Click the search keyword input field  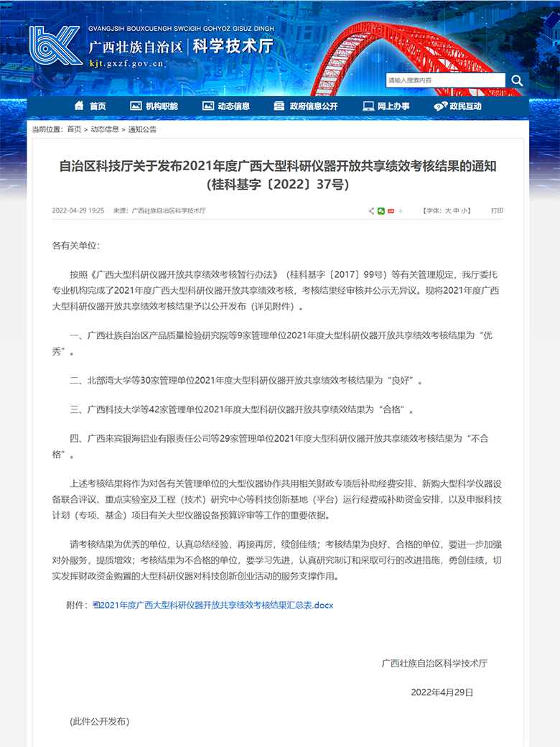(x=444, y=80)
